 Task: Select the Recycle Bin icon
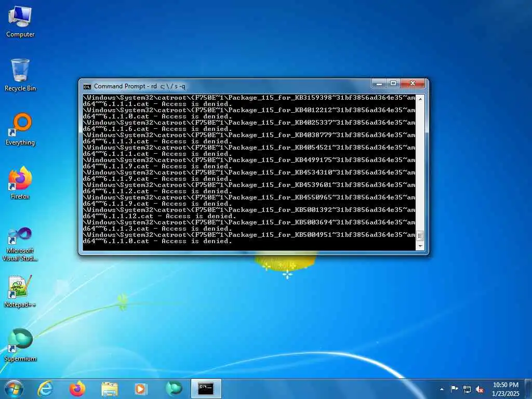pos(20,75)
